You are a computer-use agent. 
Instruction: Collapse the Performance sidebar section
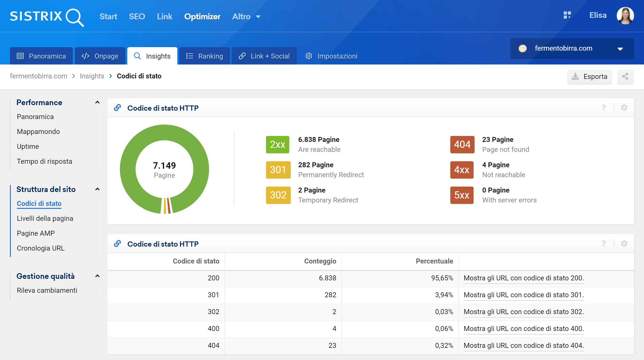pos(97,102)
